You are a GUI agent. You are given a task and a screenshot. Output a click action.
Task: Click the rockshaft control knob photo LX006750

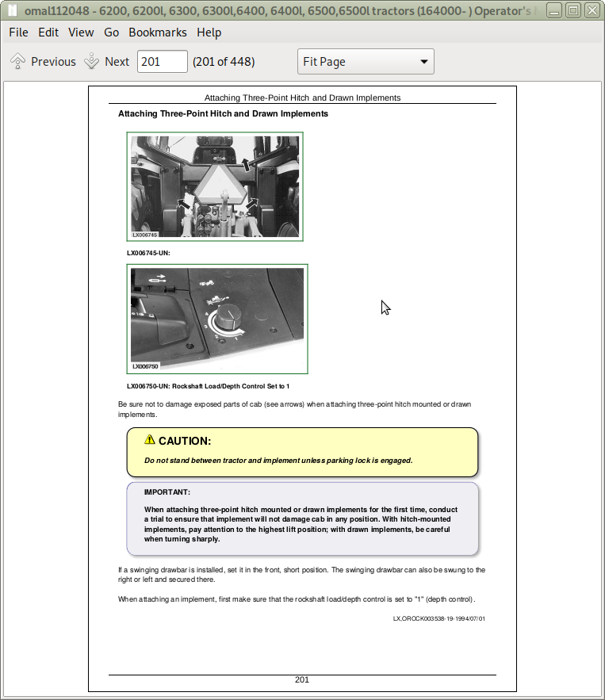coord(217,319)
